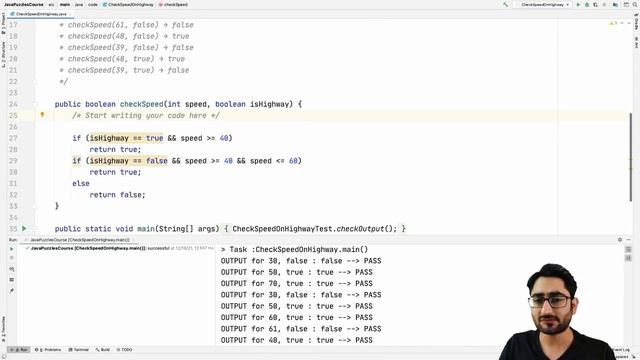This screenshot has width=640, height=360.
Task: Click the Stop icon in Run panel
Action: pyautogui.click(x=11, y=258)
